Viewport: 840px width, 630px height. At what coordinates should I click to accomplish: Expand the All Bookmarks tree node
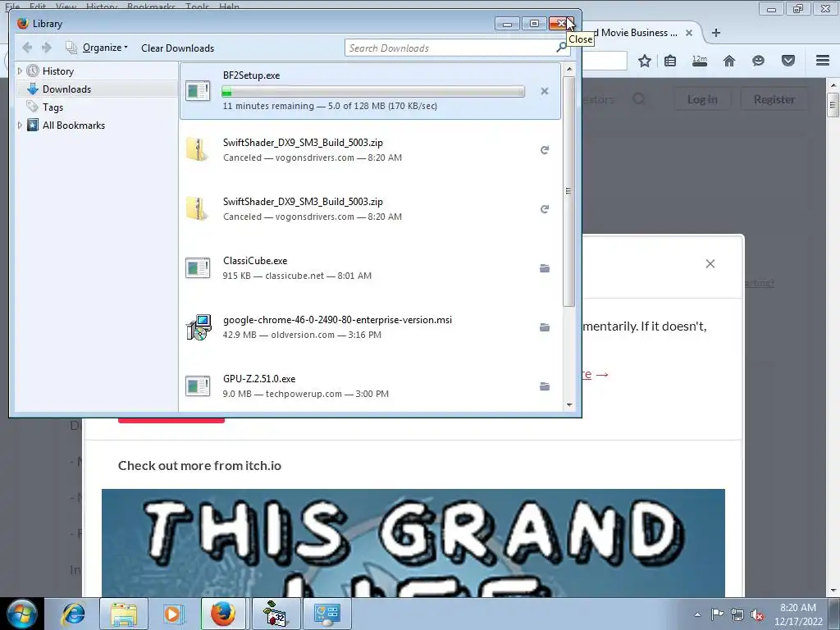pyautogui.click(x=20, y=125)
